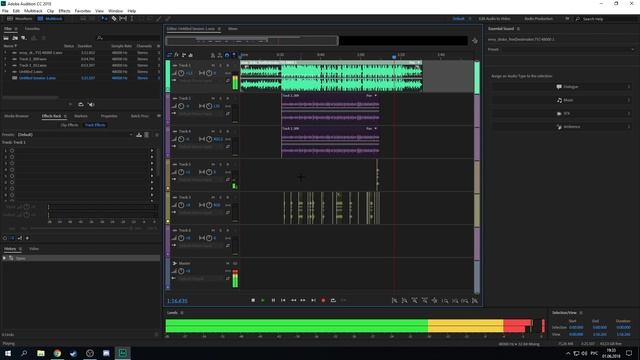Select Dialogue audio type in Essential Sound
Viewport: 640px width, 360px height.
[x=562, y=87]
